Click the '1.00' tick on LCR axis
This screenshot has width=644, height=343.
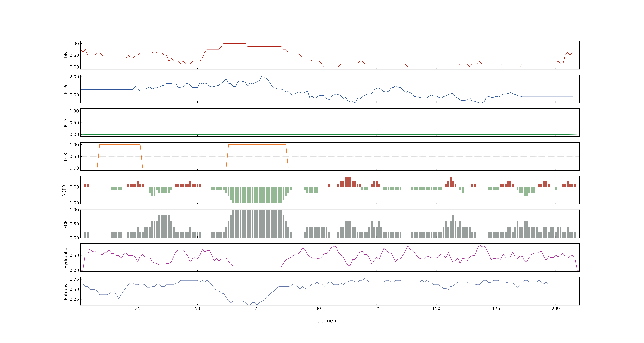point(74,145)
